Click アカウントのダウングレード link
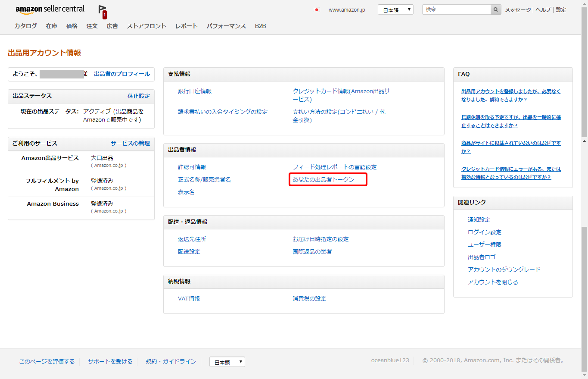 click(x=504, y=269)
